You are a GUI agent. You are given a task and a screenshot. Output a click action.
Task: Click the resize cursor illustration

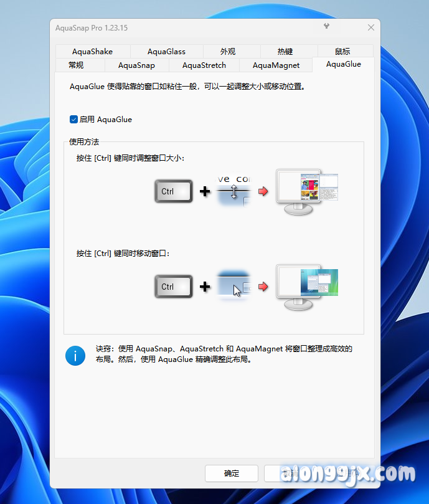point(234,191)
